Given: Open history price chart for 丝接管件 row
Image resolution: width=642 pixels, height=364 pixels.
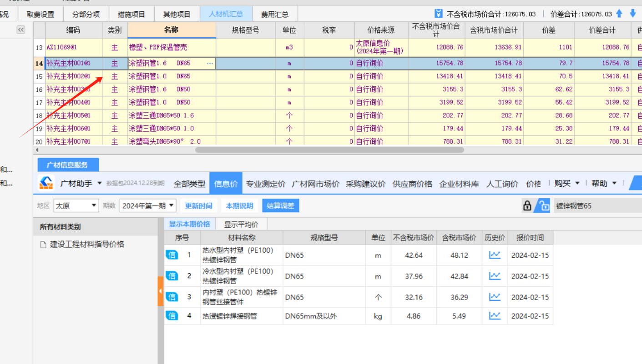Looking at the screenshot, I should (x=495, y=297).
